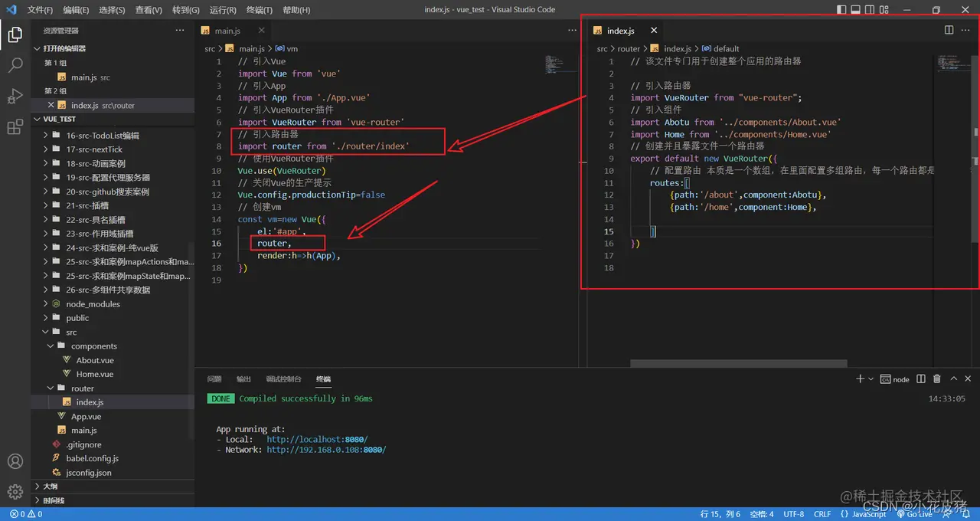Click the Accounts icon in activity bar
The width and height of the screenshot is (980, 521).
[15, 461]
